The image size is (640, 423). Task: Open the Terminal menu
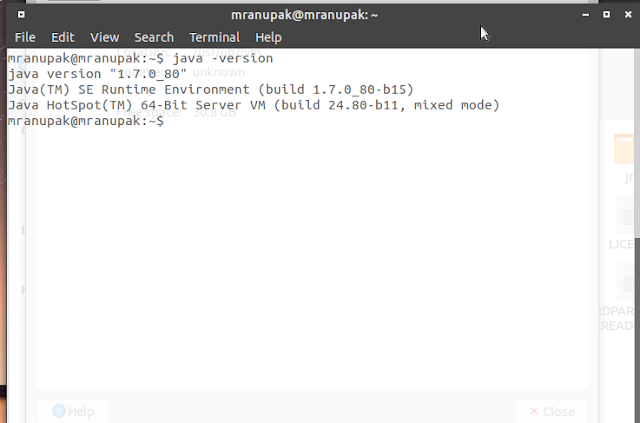click(x=214, y=38)
